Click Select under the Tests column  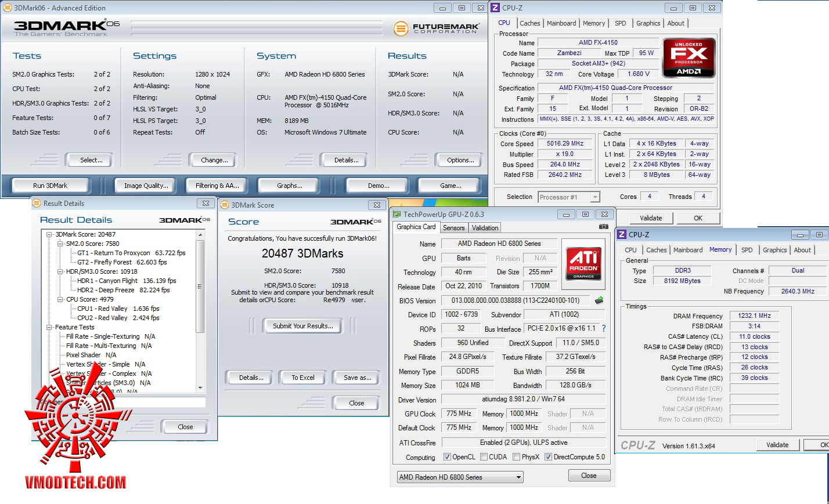(x=89, y=160)
